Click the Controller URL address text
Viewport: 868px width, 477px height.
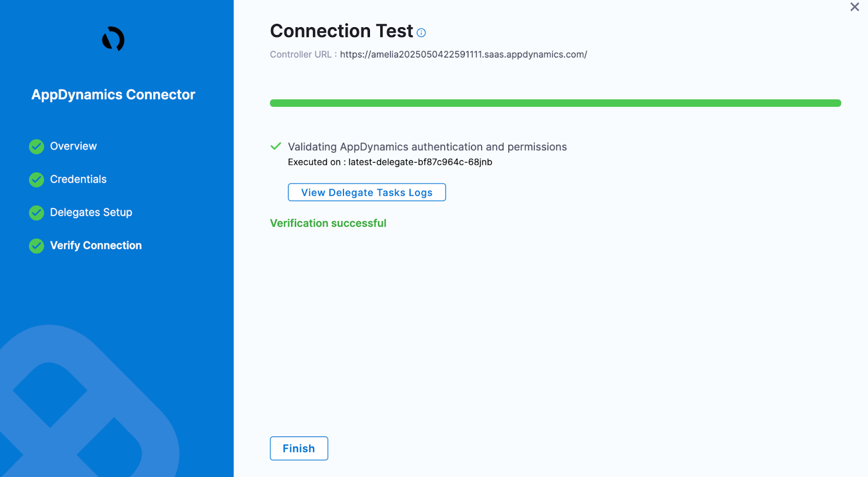(463, 55)
